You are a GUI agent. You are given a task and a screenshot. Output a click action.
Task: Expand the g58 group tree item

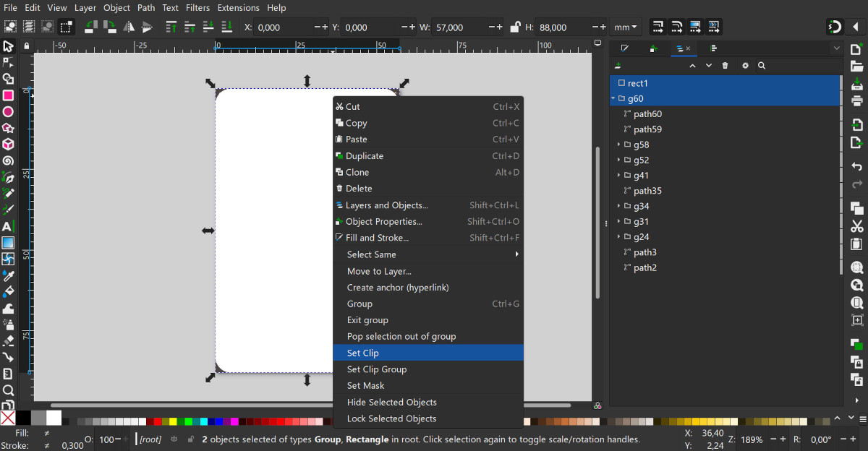coord(619,145)
